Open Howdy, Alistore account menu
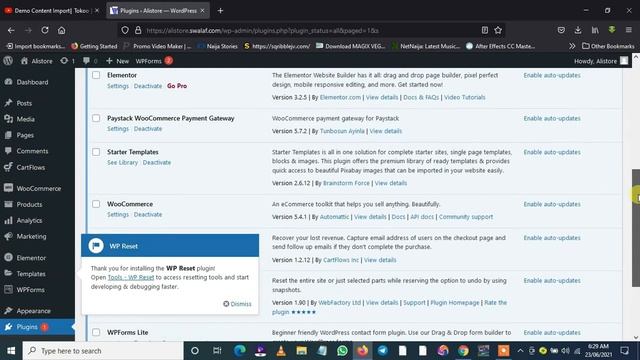 tap(600, 61)
